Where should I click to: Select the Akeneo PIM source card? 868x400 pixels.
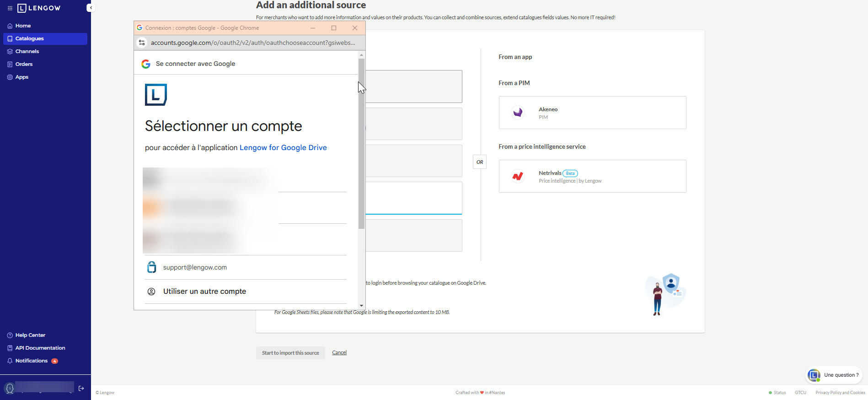pos(592,113)
